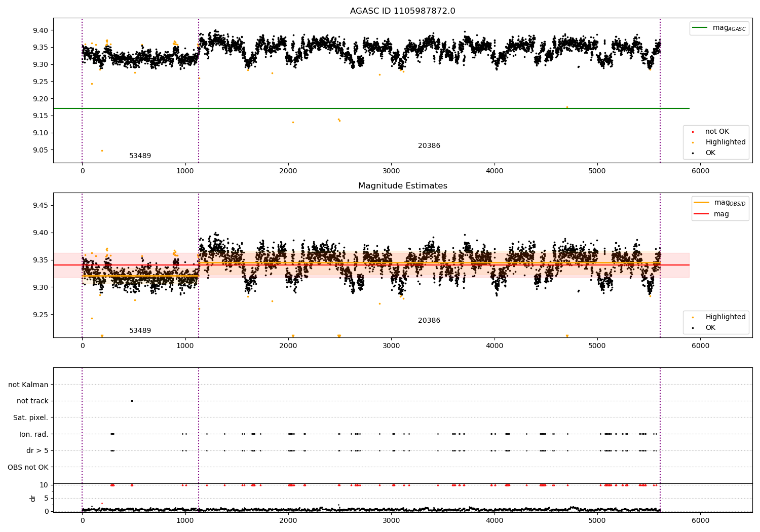Screen dimensions: 760x532
Task: Click the 'dr > 5' axis label
Action: 37,451
